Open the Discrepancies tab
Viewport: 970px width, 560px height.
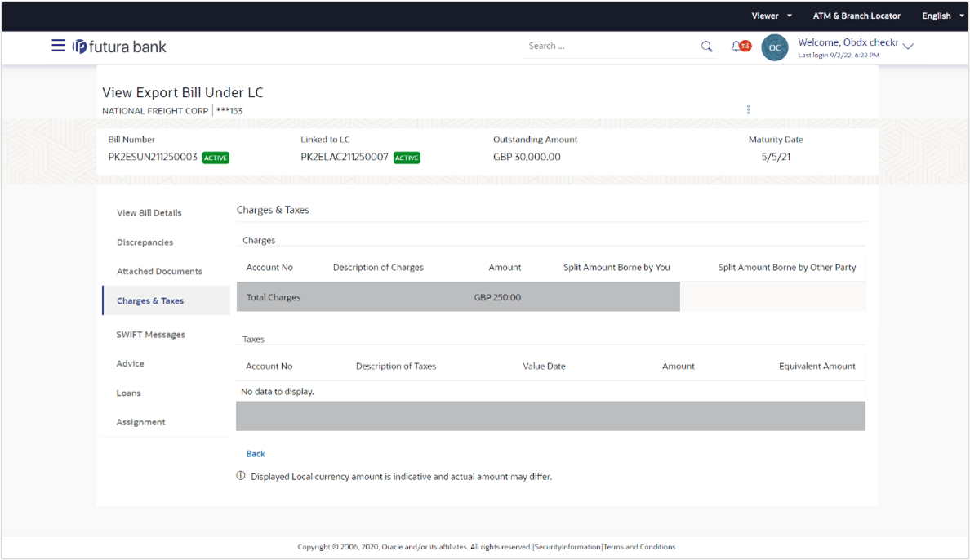click(145, 242)
